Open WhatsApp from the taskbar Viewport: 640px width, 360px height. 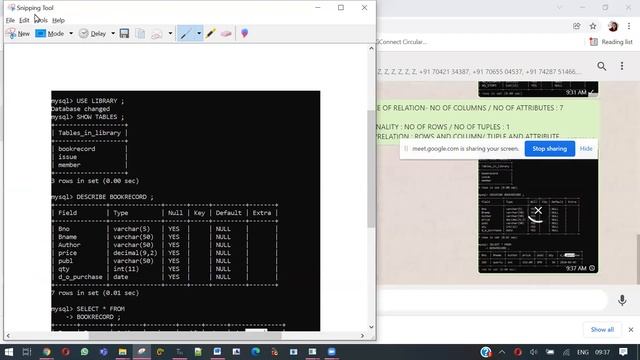tap(84, 352)
